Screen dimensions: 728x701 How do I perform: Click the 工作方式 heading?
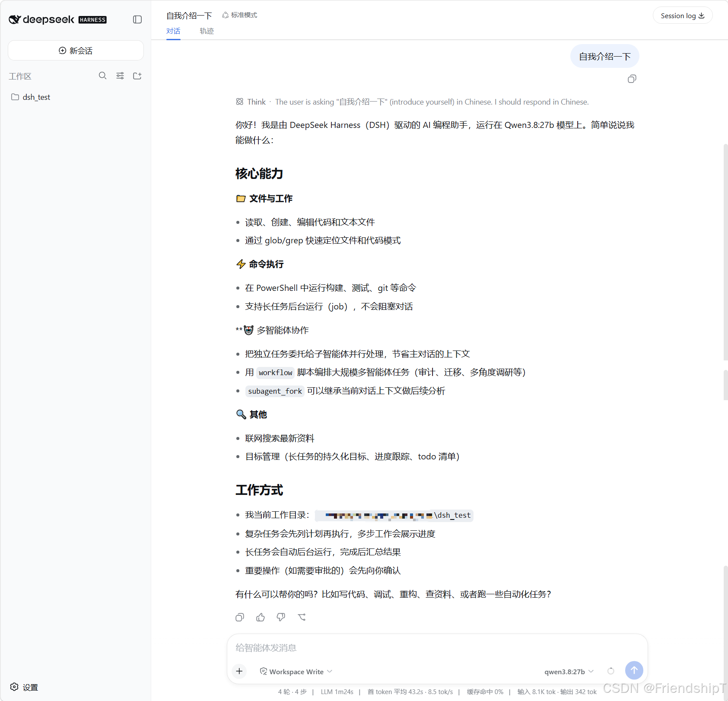[x=259, y=490]
